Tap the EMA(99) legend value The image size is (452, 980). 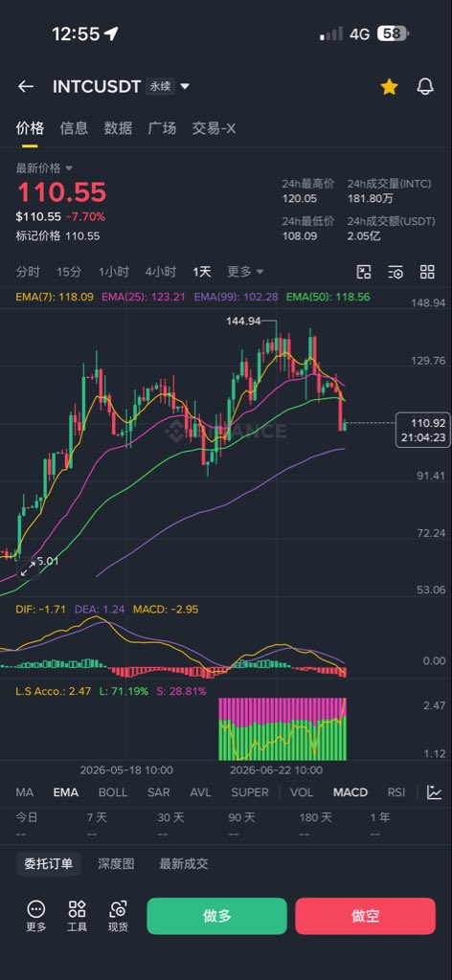pyautogui.click(x=237, y=297)
